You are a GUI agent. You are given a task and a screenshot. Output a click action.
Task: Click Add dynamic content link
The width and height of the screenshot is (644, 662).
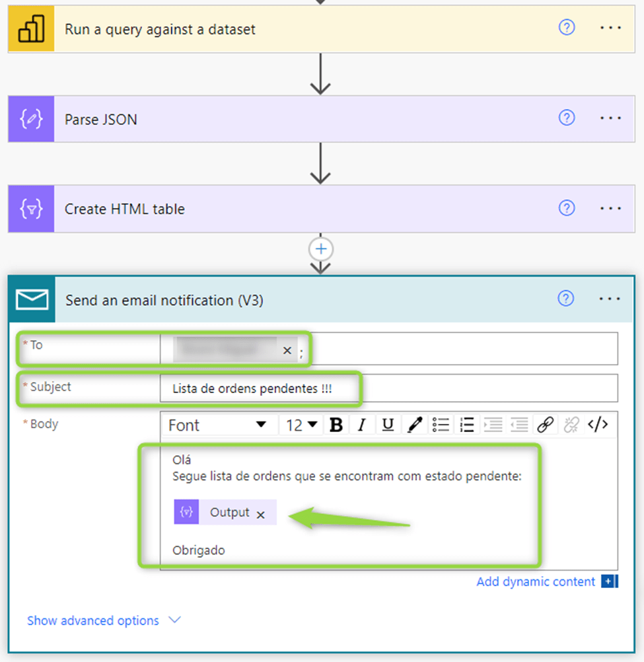click(536, 581)
